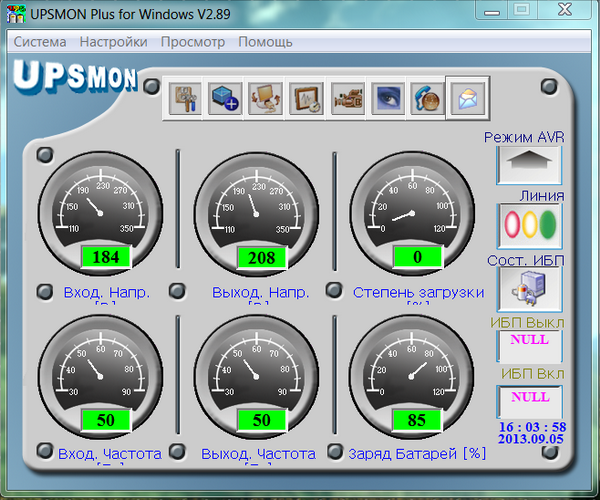The height and width of the screenshot is (500, 600).
Task: Click the battery charge gauge dial reading 85
Action: click(x=412, y=376)
